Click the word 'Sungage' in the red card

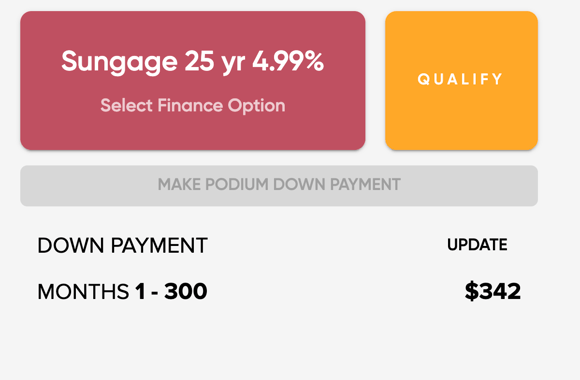pyautogui.click(x=119, y=63)
